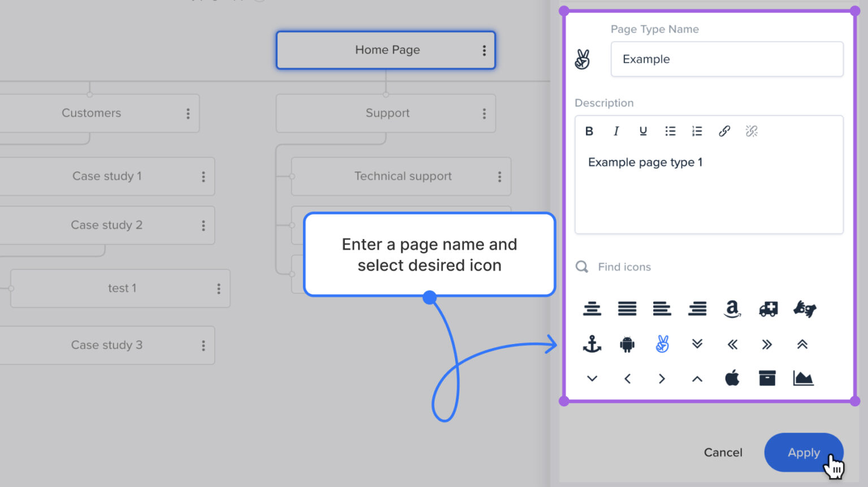This screenshot has height=487, width=868.
Task: Pick the currently selected peace hand icon
Action: click(662, 344)
